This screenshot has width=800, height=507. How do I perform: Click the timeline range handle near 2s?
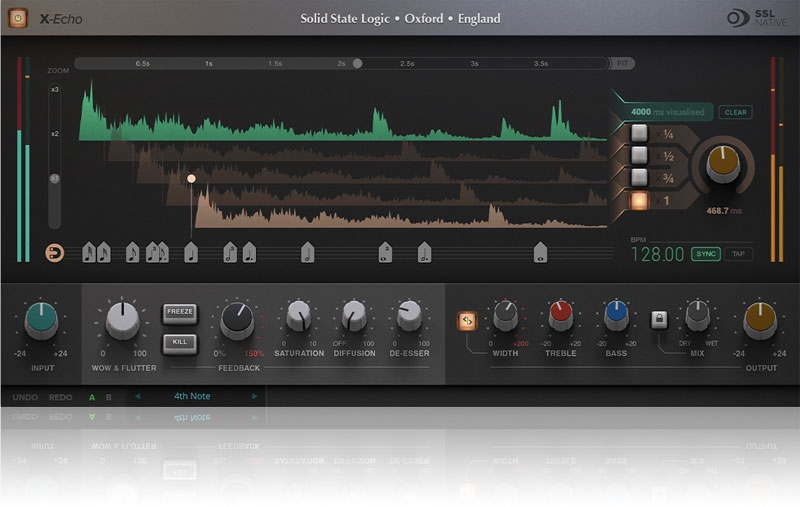click(358, 63)
